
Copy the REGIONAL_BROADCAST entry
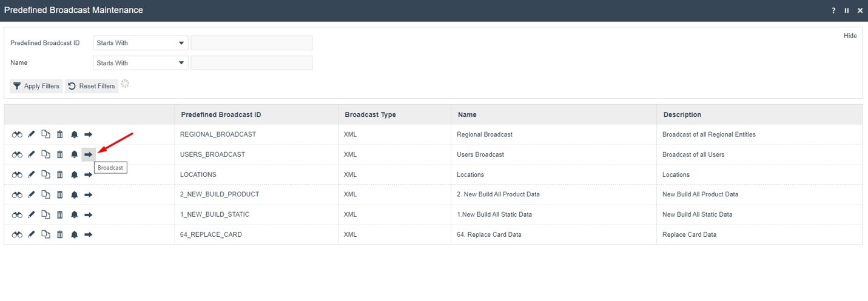coord(45,134)
